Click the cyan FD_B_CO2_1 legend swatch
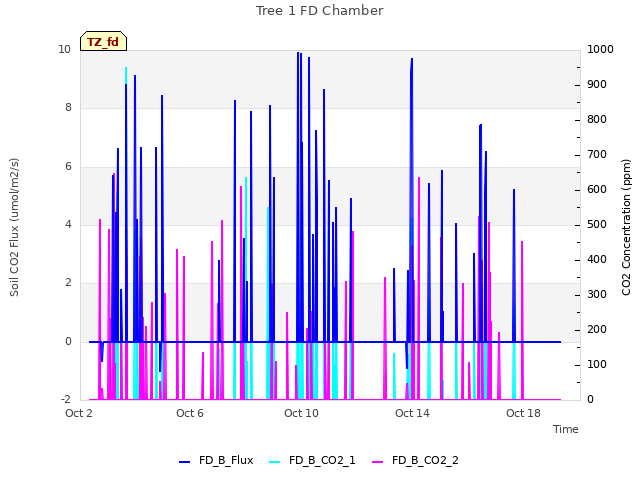This screenshot has width=640, height=480. [x=275, y=462]
